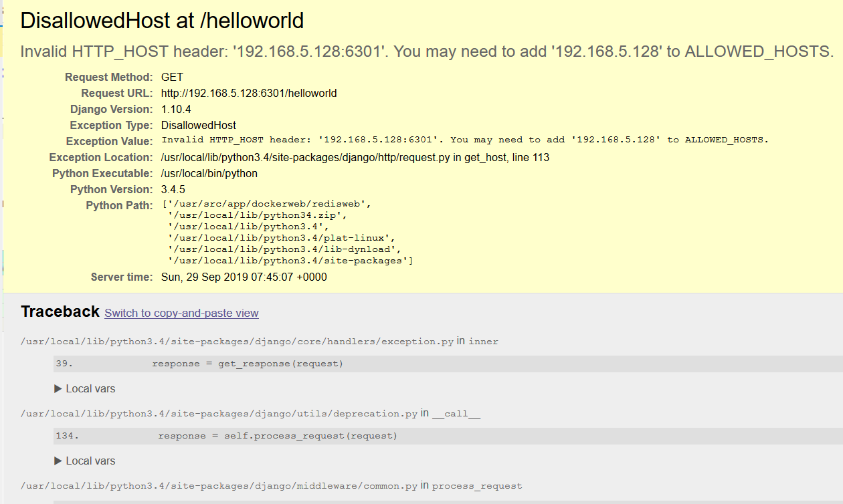Select the Python Path label
The height and width of the screenshot is (504, 843).
[119, 206]
